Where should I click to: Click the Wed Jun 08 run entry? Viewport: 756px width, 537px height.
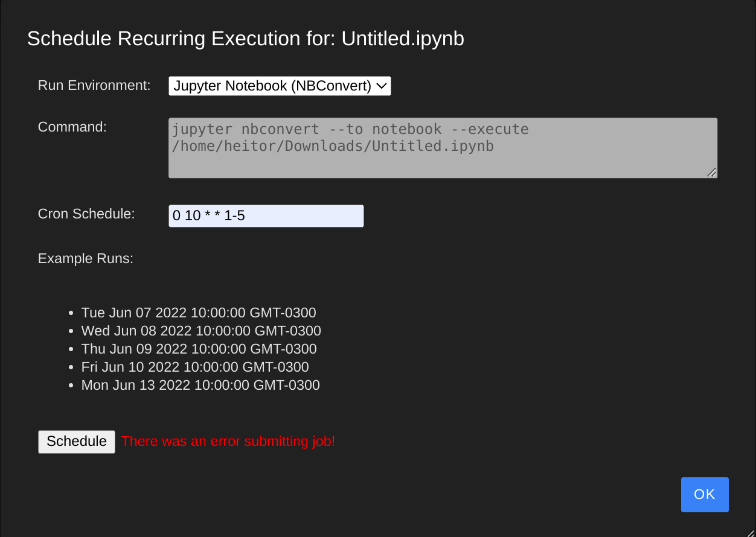[201, 331]
